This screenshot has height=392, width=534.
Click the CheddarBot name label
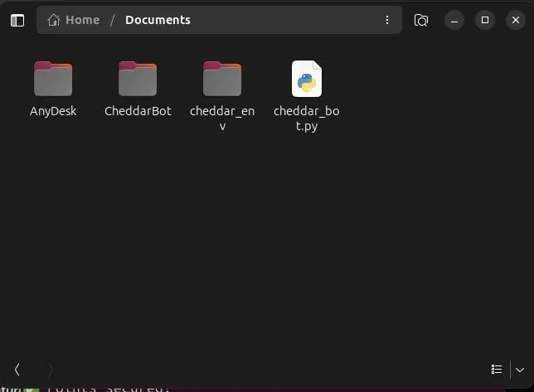138,111
